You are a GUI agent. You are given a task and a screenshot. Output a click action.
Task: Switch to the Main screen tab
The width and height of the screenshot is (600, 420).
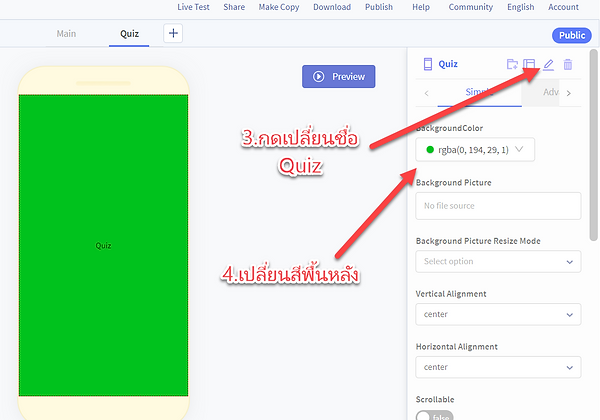pyautogui.click(x=66, y=34)
